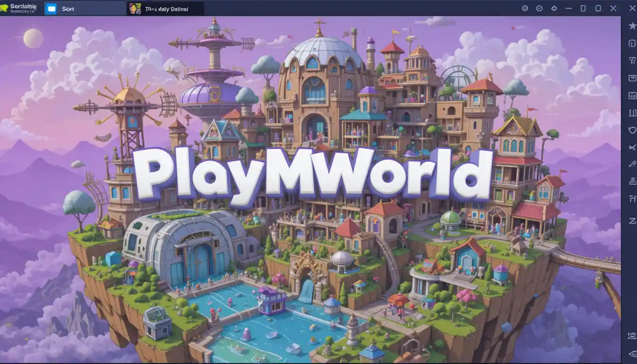Click the scissors icon in the sidebar
637x364 pixels.
[x=632, y=147]
